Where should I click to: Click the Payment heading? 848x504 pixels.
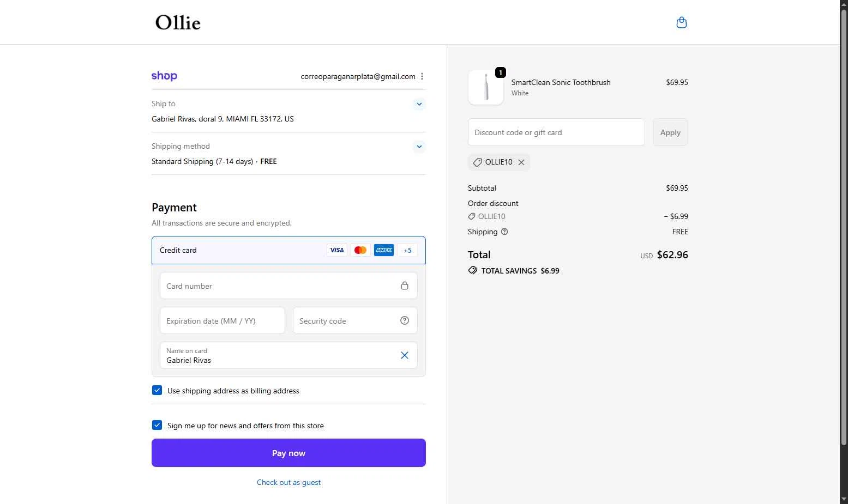point(174,208)
